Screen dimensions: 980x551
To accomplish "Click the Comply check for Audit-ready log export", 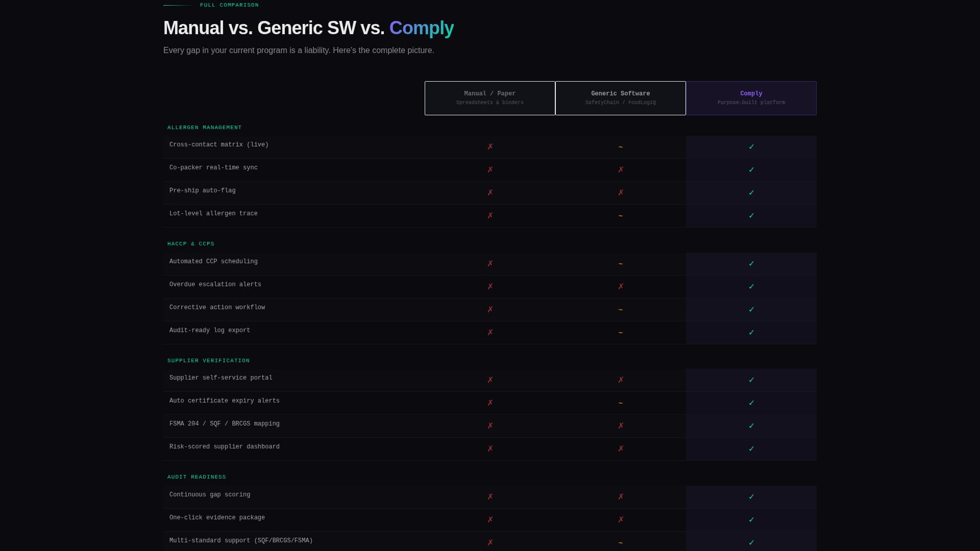I will [751, 333].
